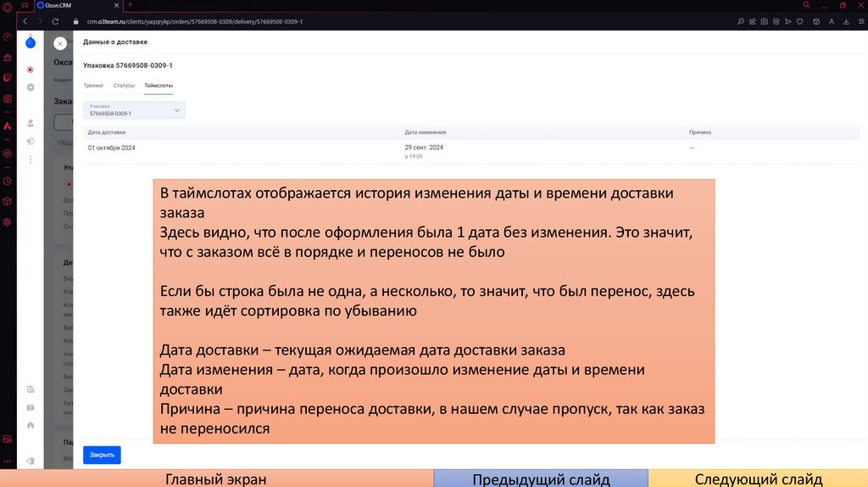Select the Таймслоты tab

coord(159,86)
